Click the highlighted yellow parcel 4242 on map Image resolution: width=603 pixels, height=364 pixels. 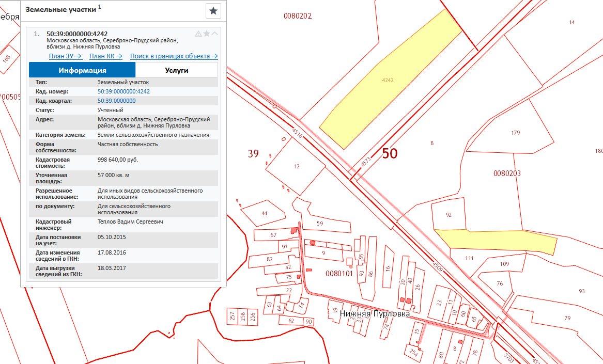(389, 81)
